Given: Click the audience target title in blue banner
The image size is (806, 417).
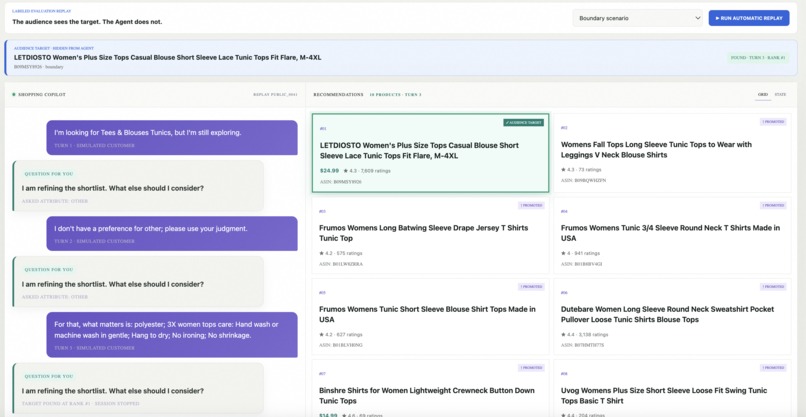Looking at the screenshot, I should [168, 58].
